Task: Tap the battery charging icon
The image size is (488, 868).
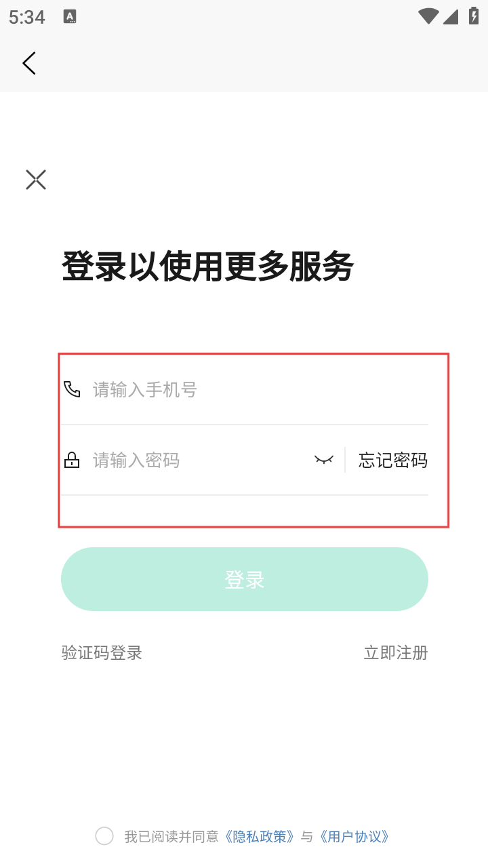Action: (x=473, y=17)
